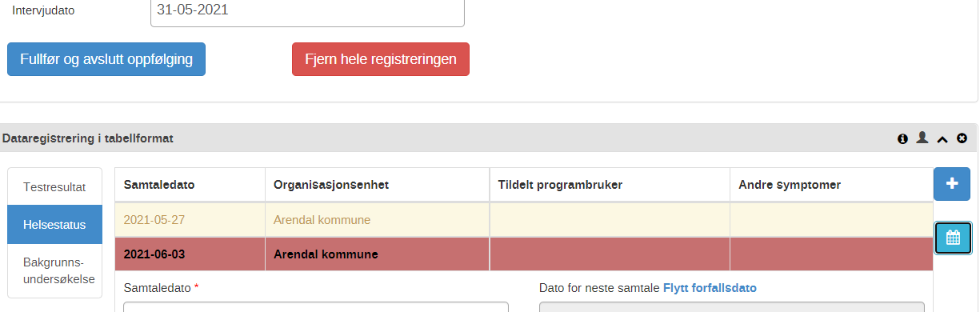The width and height of the screenshot is (980, 312).
Task: Focus the Intervjudato date field
Action: coord(307,11)
